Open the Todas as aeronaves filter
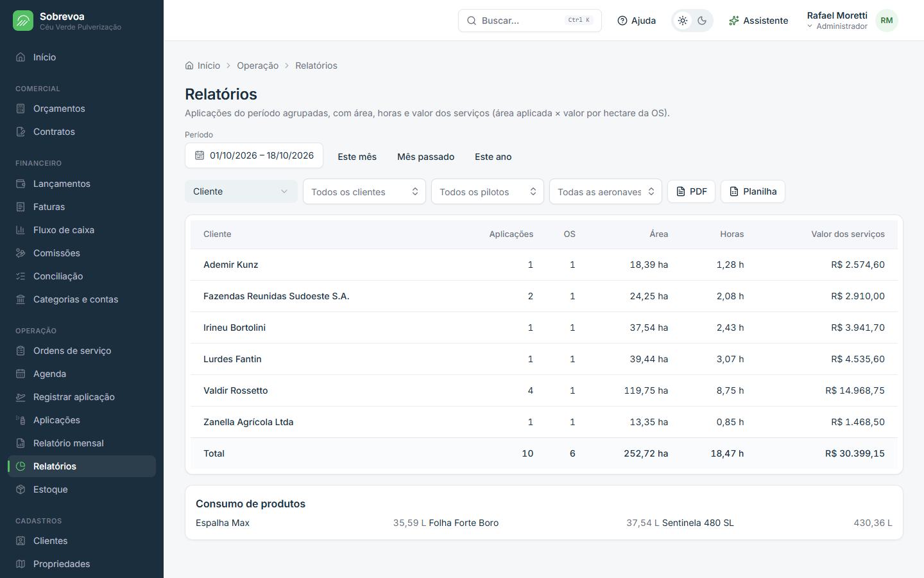This screenshot has width=924, height=578. (606, 191)
